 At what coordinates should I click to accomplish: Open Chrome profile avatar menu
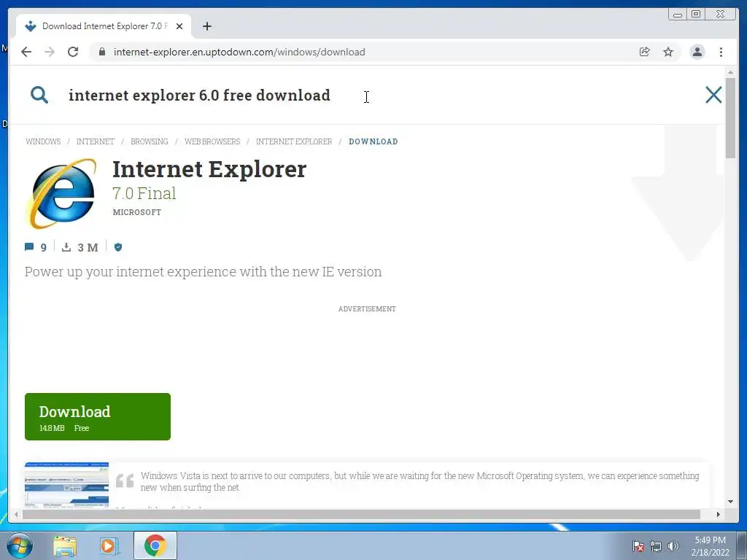697,52
